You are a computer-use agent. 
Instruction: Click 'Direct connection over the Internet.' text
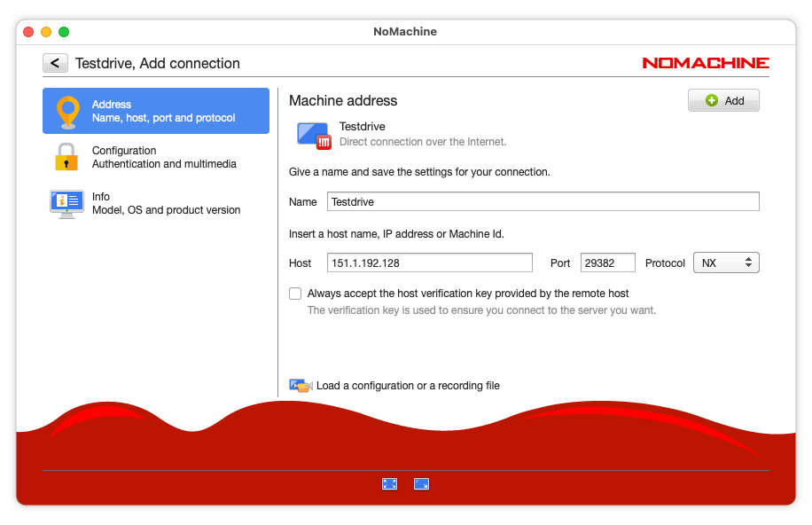[423, 142]
